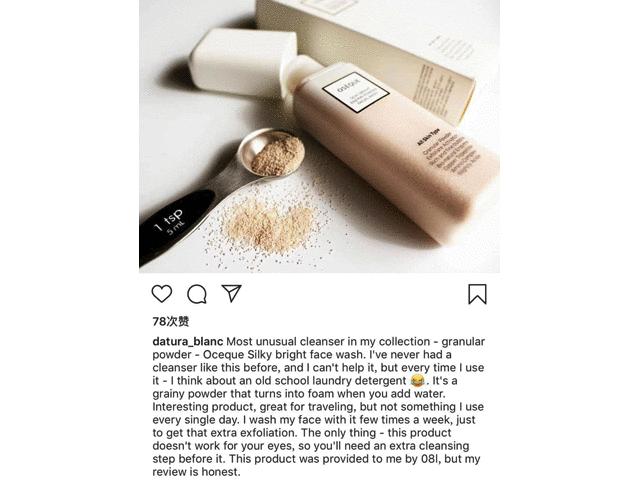Open the datura_blanc profile
Viewport: 640px width, 480px height.
tap(188, 342)
